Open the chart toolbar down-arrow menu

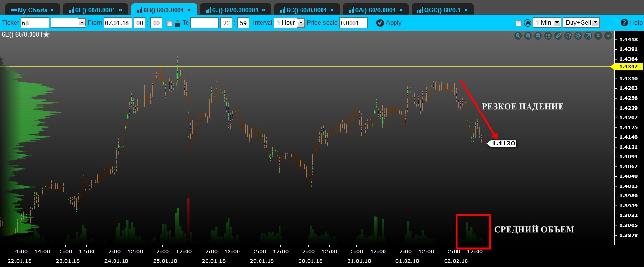[608, 36]
